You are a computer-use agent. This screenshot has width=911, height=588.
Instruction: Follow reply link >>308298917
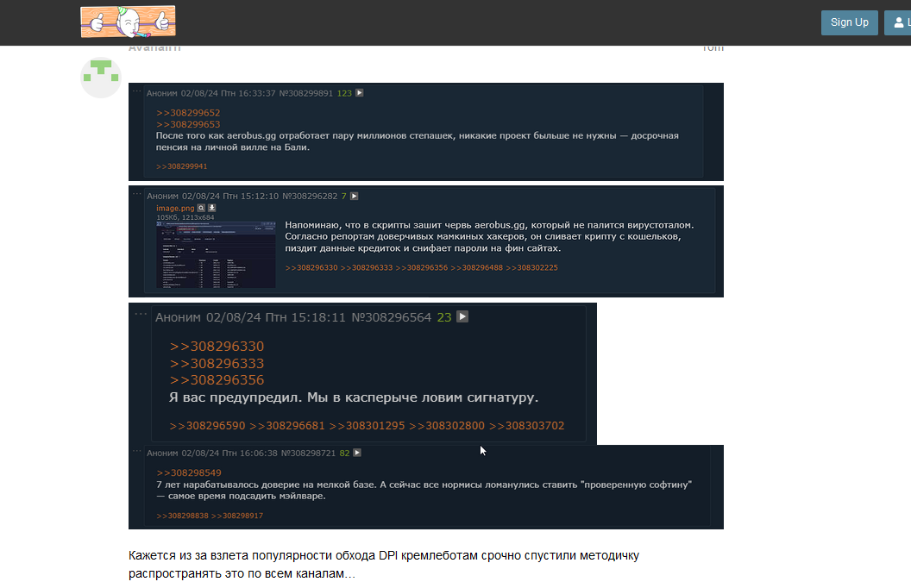coord(237,516)
